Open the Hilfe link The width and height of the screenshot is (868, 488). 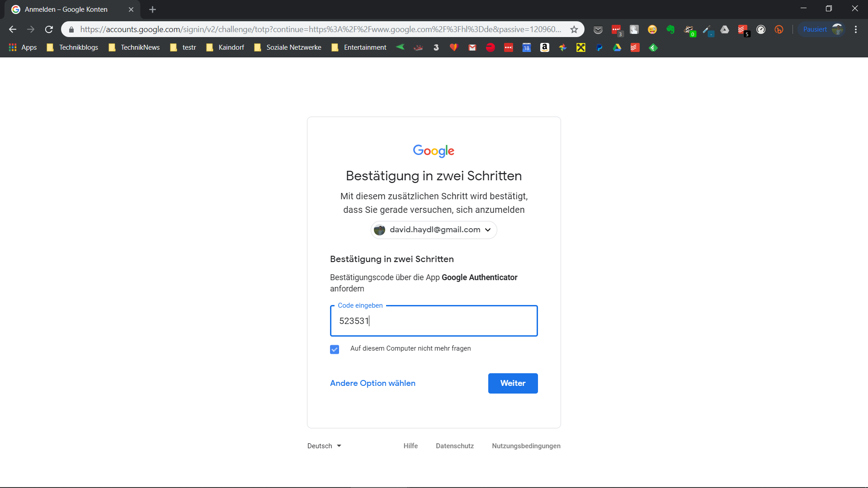click(410, 446)
